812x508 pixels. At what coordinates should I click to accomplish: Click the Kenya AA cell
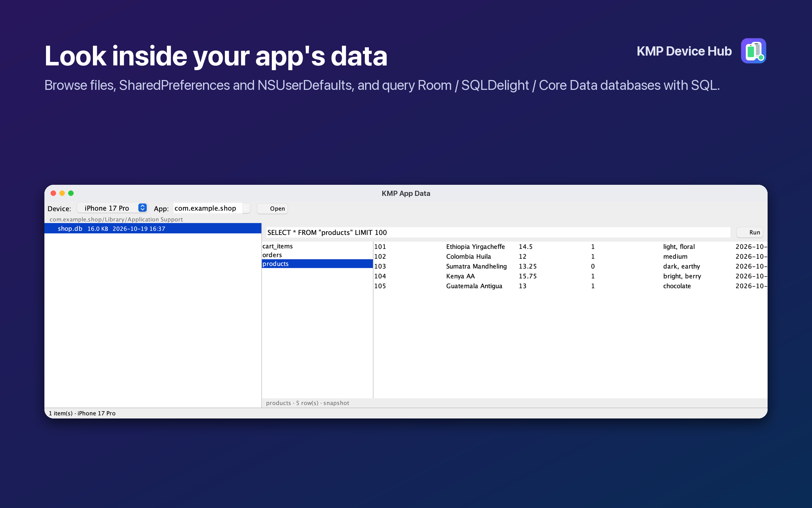(460, 276)
